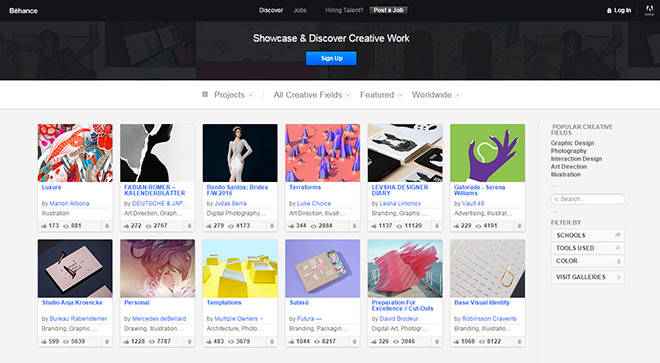Open the Temptations yellow boxes thumbnail

point(240,269)
